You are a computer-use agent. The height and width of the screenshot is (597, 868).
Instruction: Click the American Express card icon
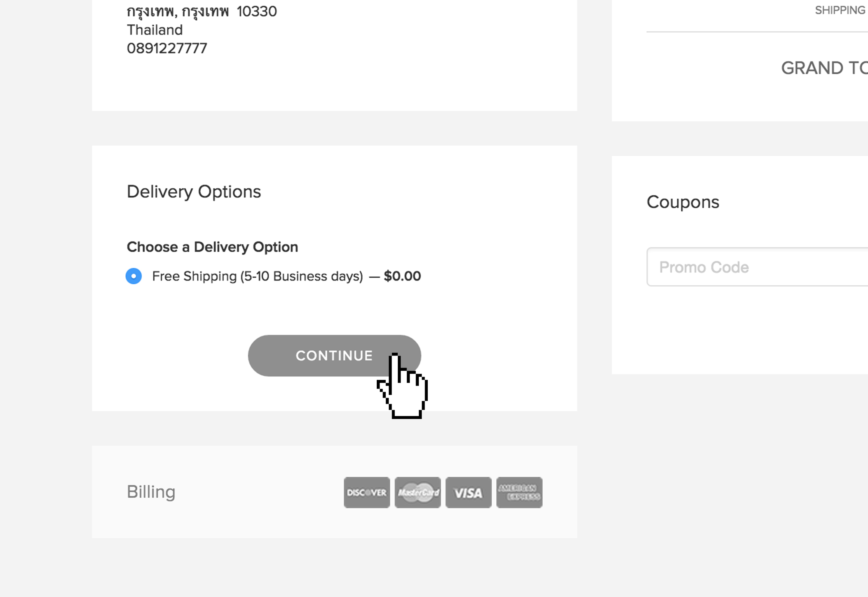coord(519,492)
